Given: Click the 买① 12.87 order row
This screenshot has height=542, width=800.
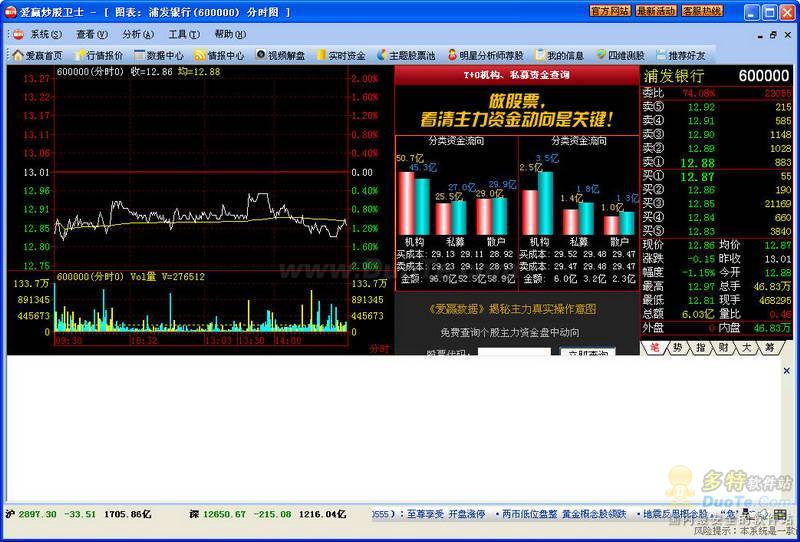Looking at the screenshot, I should click(716, 177).
